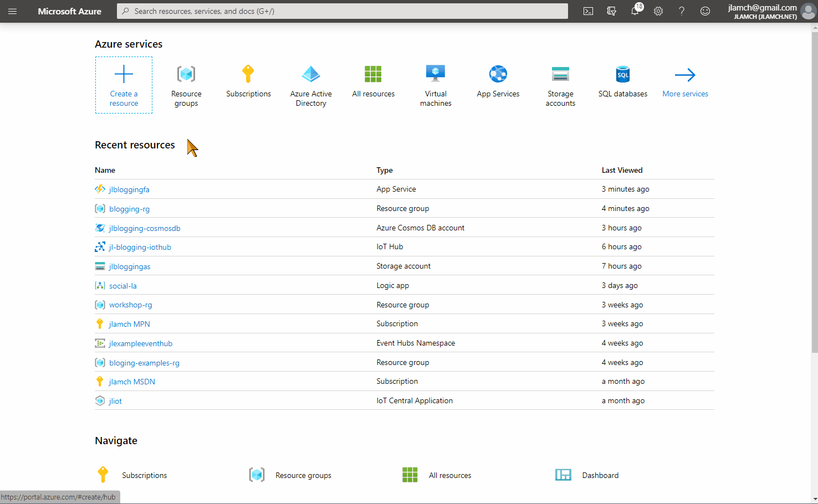Open workshop-rg resource group link
The height and width of the screenshot is (504, 818).
(x=130, y=305)
